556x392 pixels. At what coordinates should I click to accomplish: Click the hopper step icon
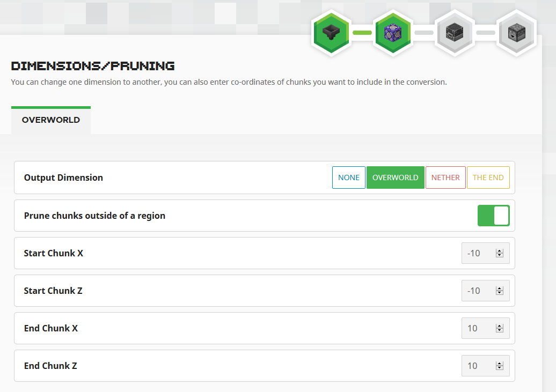pyautogui.click(x=331, y=33)
